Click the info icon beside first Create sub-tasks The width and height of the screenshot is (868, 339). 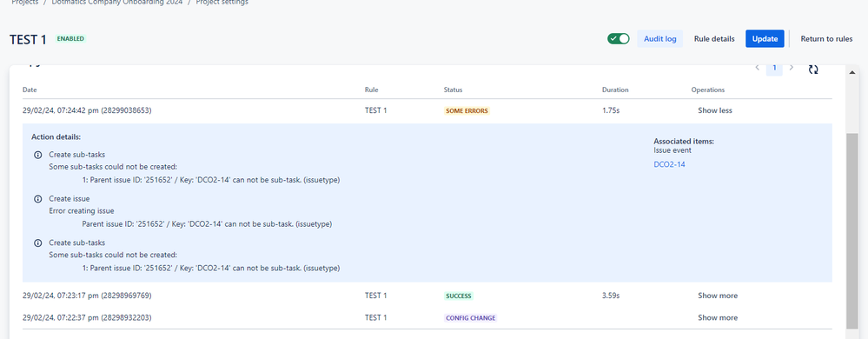pyautogui.click(x=37, y=155)
